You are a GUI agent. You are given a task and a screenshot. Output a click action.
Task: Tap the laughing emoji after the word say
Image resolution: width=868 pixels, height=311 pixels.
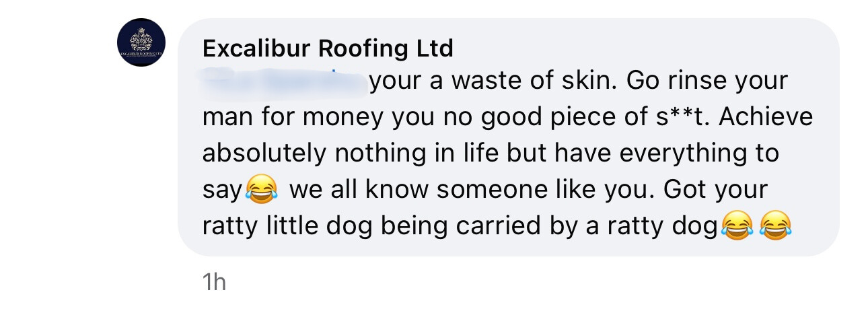click(x=262, y=190)
